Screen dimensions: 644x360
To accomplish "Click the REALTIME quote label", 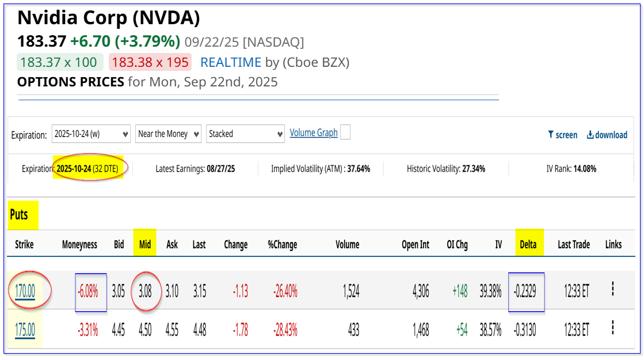I will (231, 62).
